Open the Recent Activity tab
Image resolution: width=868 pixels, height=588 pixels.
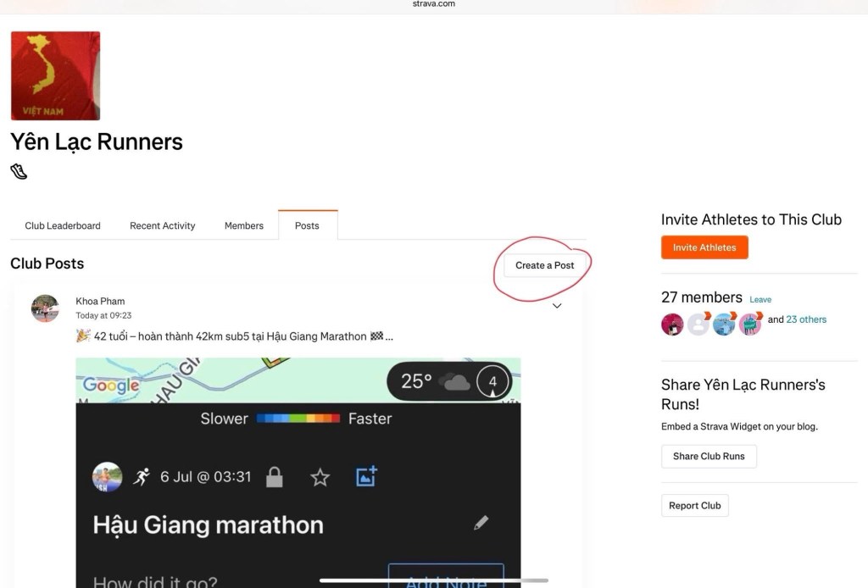click(x=162, y=225)
